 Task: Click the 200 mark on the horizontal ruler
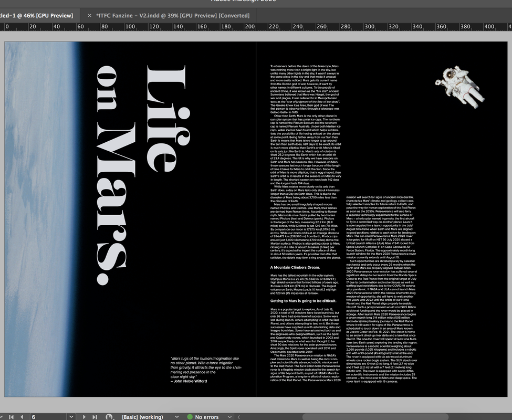249,26
